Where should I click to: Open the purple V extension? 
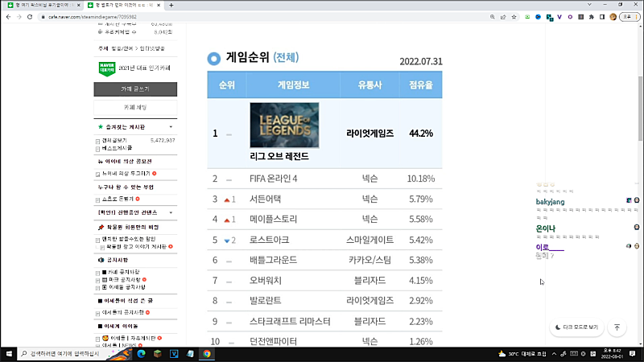559,17
